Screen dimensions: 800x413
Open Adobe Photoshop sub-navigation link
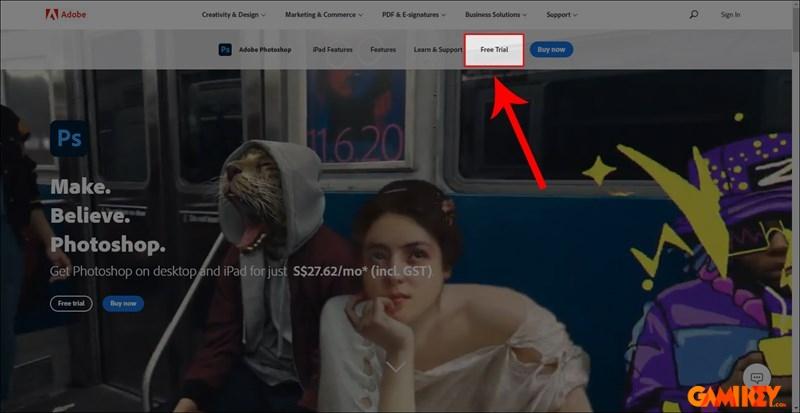(x=265, y=50)
